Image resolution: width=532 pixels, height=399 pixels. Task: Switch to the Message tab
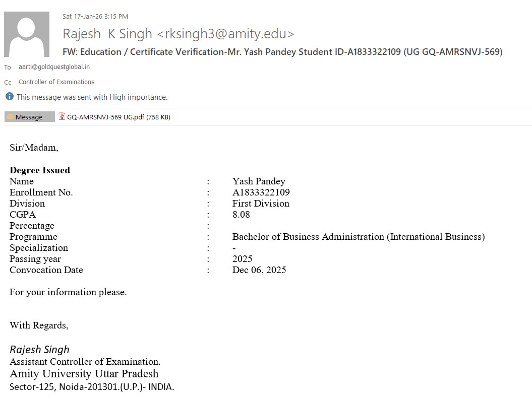click(x=29, y=117)
